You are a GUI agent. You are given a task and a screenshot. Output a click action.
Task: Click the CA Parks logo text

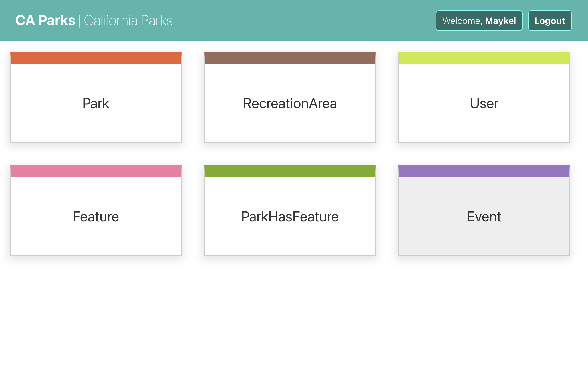pos(45,21)
